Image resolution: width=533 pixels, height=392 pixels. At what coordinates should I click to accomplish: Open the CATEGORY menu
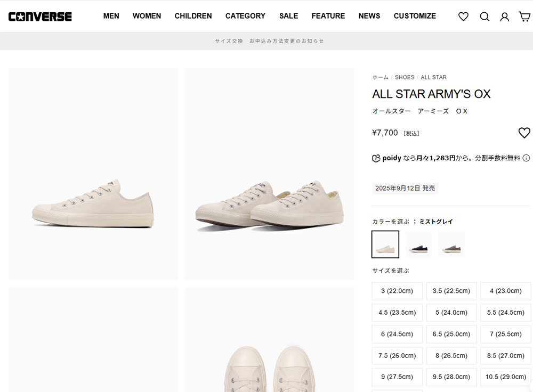245,16
